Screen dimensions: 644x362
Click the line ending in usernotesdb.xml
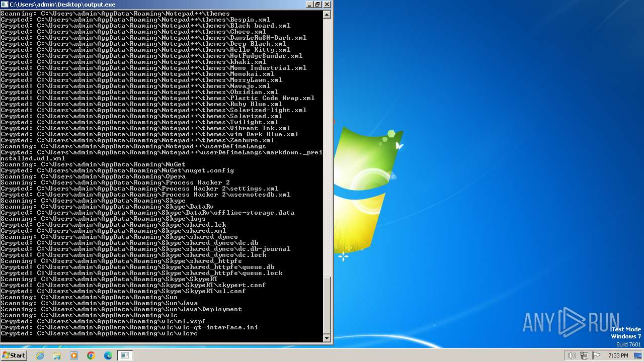click(145, 195)
